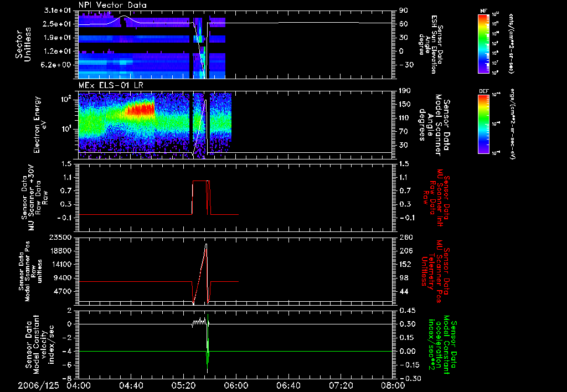Click the red high-flux region in ELS spectrogram
The width and height of the screenshot is (567, 392).
click(140, 110)
